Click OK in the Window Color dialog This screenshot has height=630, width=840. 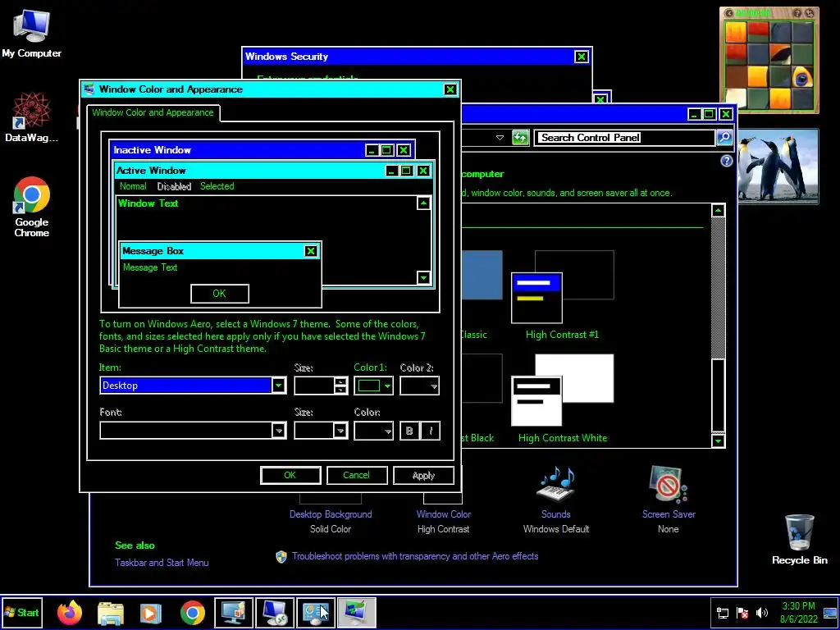pyautogui.click(x=290, y=475)
